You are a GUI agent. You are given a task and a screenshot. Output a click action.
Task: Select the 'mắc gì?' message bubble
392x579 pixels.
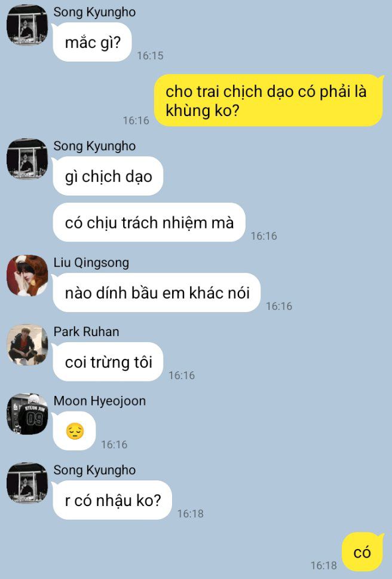tap(92, 42)
